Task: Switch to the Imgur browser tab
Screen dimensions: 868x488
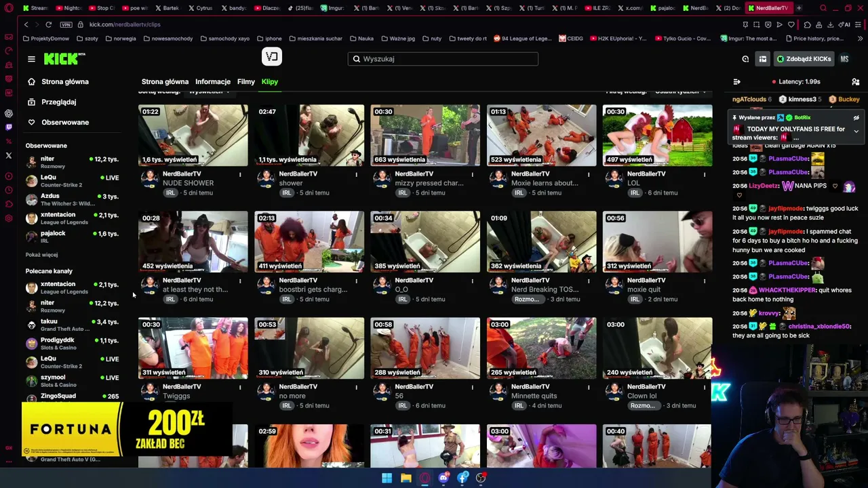Action: coord(332,8)
